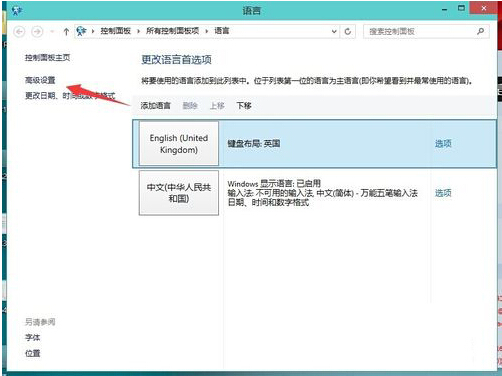The height and width of the screenshot is (376, 502).
Task: Open recent locations dropdown arrow
Action: (52, 32)
